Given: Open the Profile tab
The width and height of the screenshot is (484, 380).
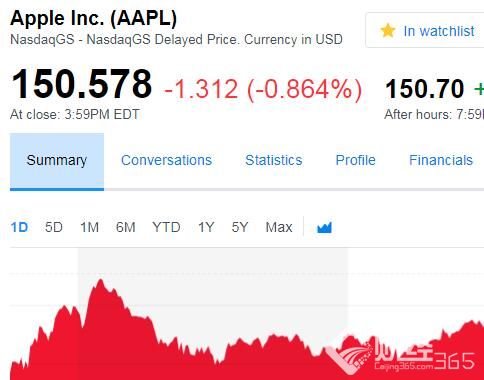Looking at the screenshot, I should (355, 160).
